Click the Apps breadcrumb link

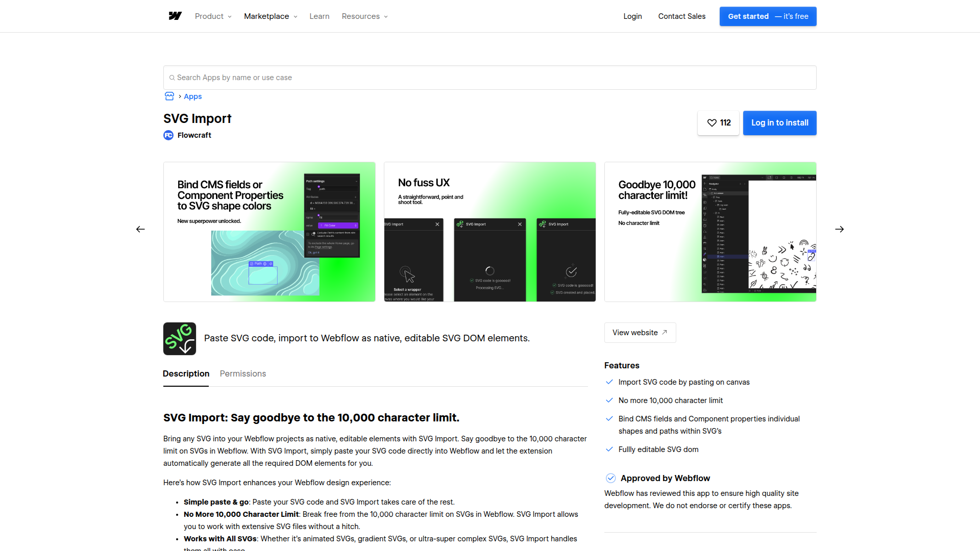[x=193, y=96]
